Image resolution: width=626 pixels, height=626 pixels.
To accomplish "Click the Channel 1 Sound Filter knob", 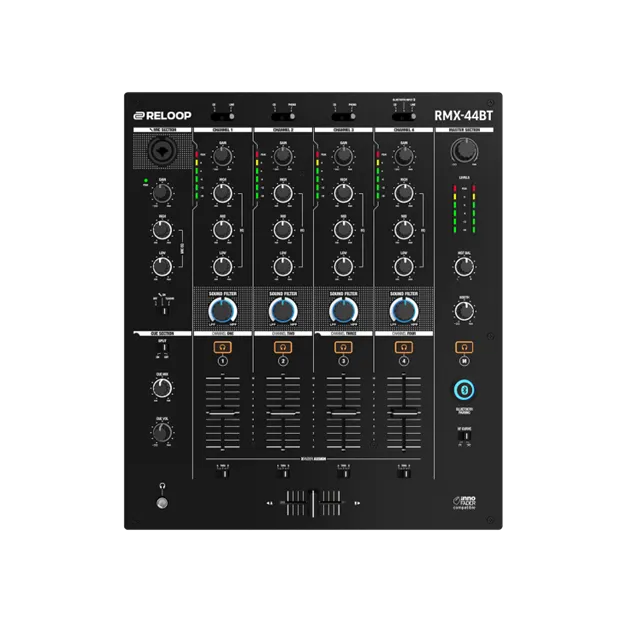I will coord(223,311).
